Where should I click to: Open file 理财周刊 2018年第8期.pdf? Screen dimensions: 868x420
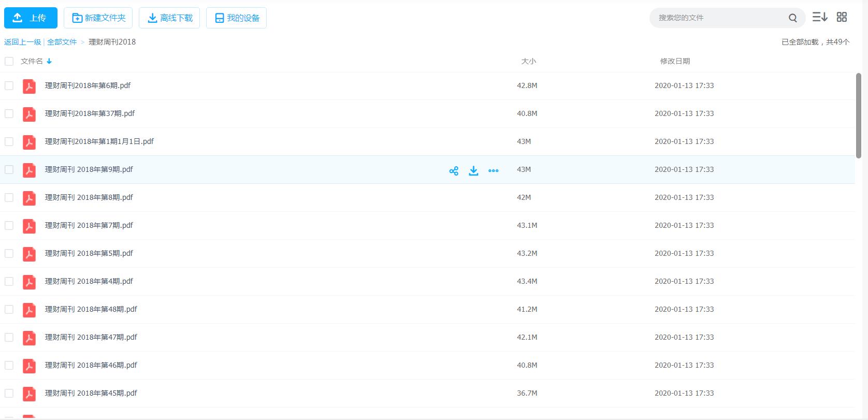89,197
